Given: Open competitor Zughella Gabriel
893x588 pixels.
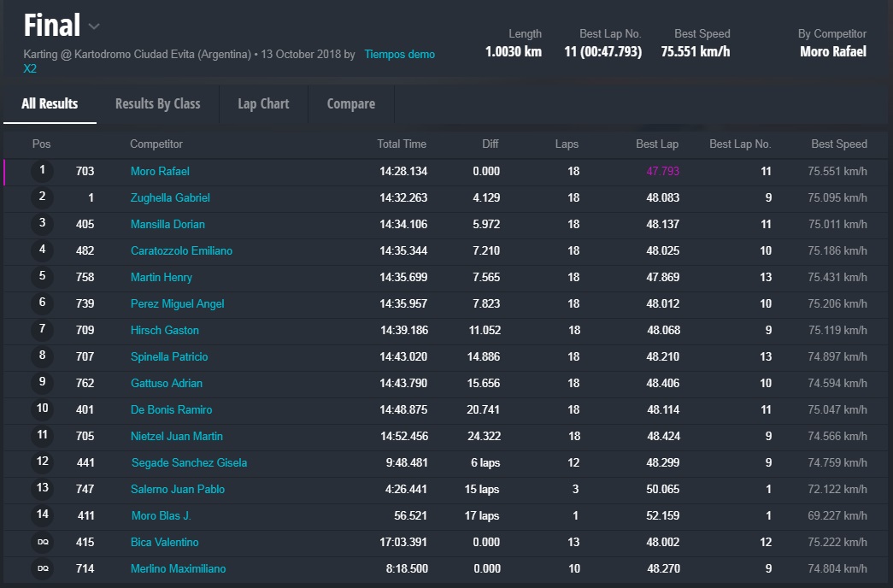Looking at the screenshot, I should [170, 198].
